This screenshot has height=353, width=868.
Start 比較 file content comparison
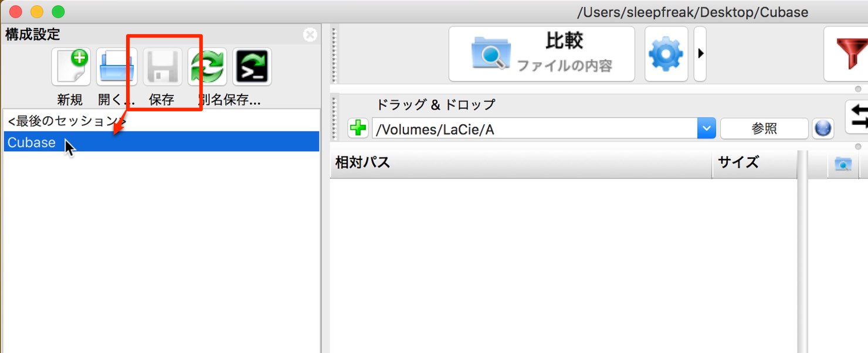pyautogui.click(x=542, y=54)
